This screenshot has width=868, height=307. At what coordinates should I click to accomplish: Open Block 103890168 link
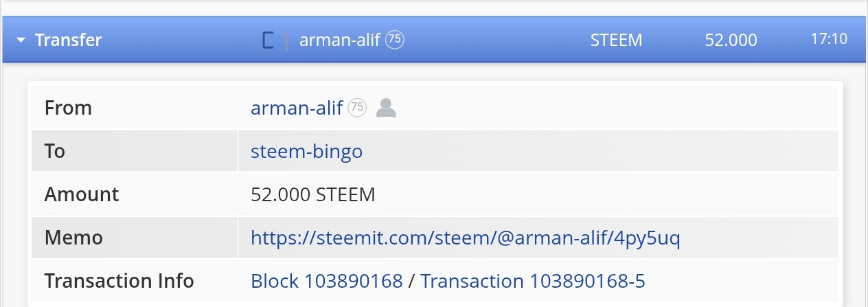coord(326,281)
